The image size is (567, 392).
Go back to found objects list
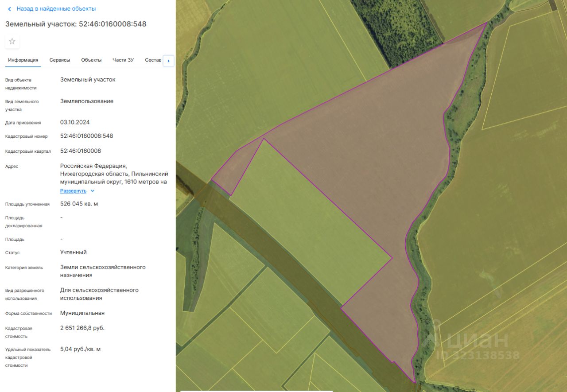[x=56, y=9]
